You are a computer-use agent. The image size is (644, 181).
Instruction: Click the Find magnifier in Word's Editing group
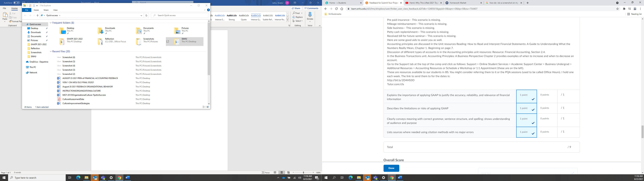point(294,13)
